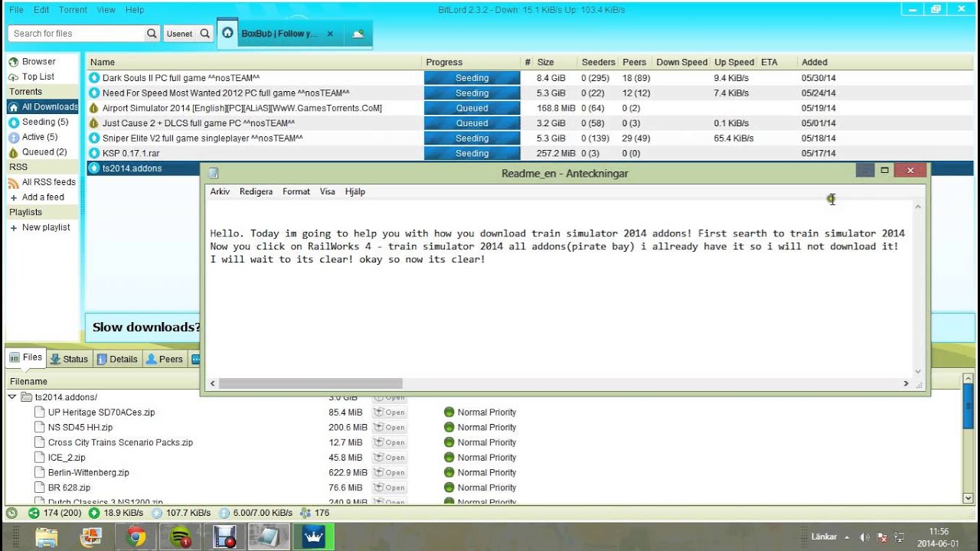Click Open for BR 628.zip

[x=389, y=487]
